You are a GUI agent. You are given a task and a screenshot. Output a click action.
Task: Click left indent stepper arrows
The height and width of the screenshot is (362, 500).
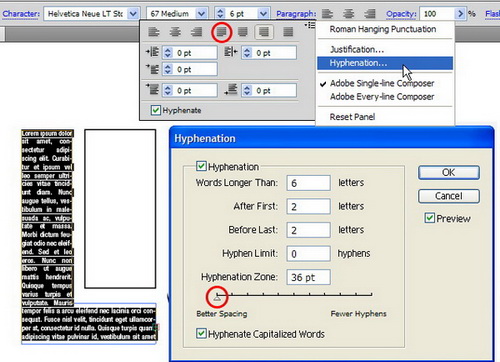pyautogui.click(x=168, y=53)
